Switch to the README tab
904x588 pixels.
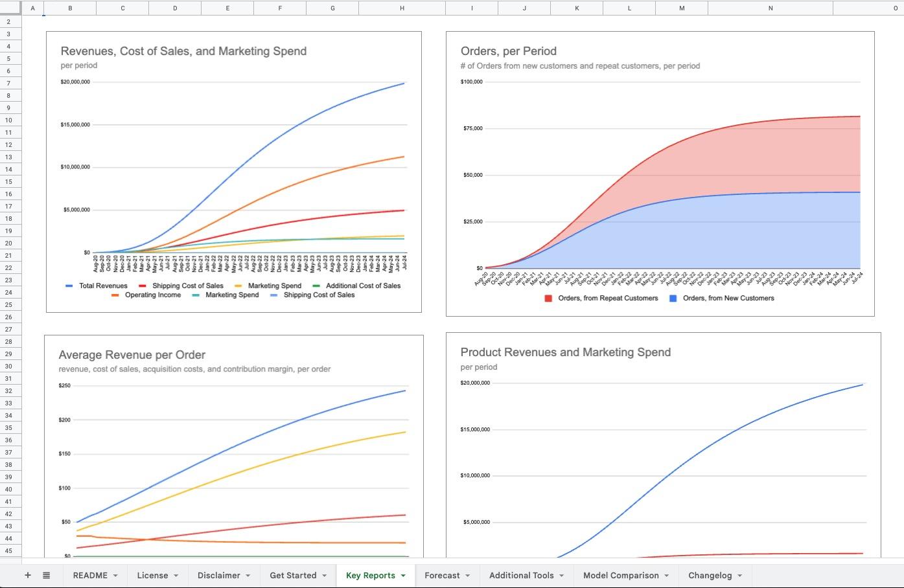(90, 575)
